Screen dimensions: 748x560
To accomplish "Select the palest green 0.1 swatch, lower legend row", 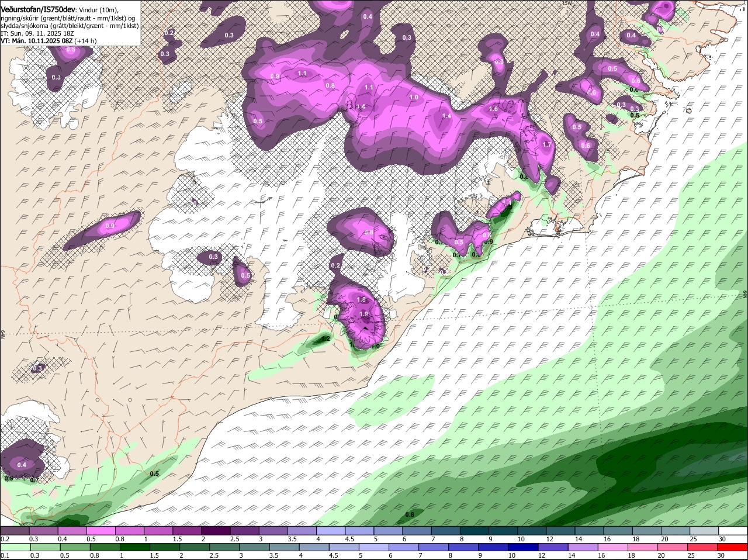I will click(15, 547).
